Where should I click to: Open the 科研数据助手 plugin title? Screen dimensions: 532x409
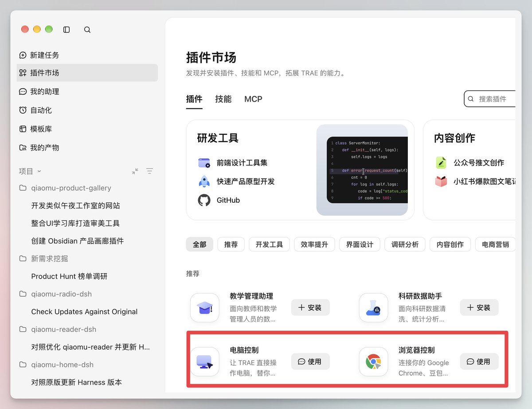[420, 296]
